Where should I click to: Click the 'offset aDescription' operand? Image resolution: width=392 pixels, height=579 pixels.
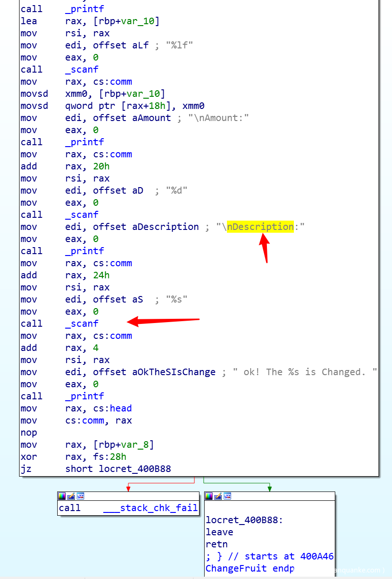tap(146, 227)
